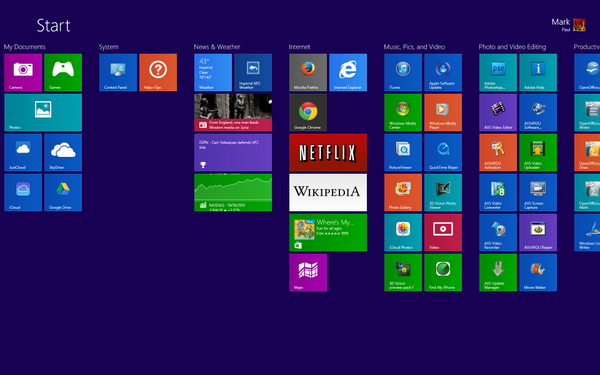Open the Wikipedia tile
The width and height of the screenshot is (600, 375).
[328, 192]
